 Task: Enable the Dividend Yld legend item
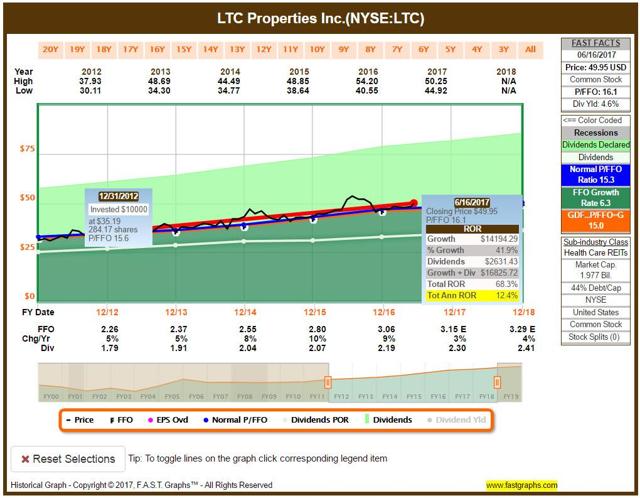[x=456, y=420]
